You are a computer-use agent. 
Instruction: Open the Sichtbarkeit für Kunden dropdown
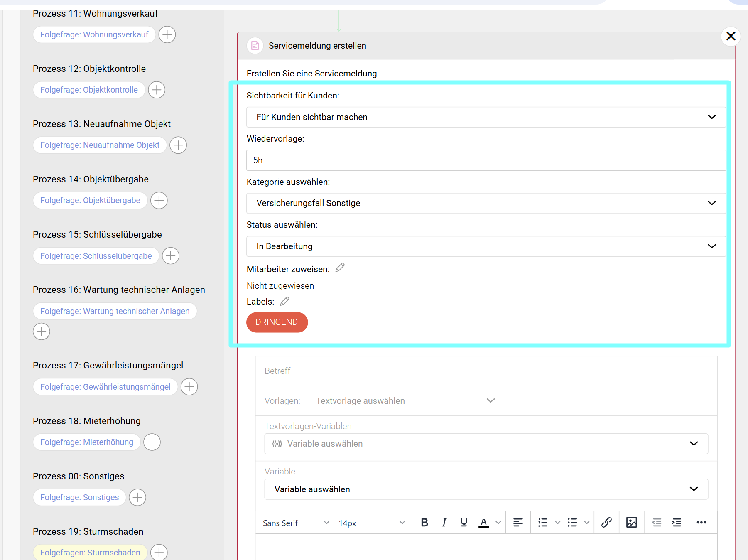click(x=486, y=117)
